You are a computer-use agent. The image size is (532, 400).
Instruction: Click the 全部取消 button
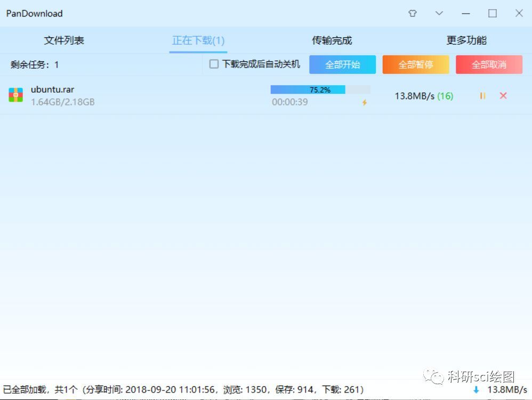point(489,64)
